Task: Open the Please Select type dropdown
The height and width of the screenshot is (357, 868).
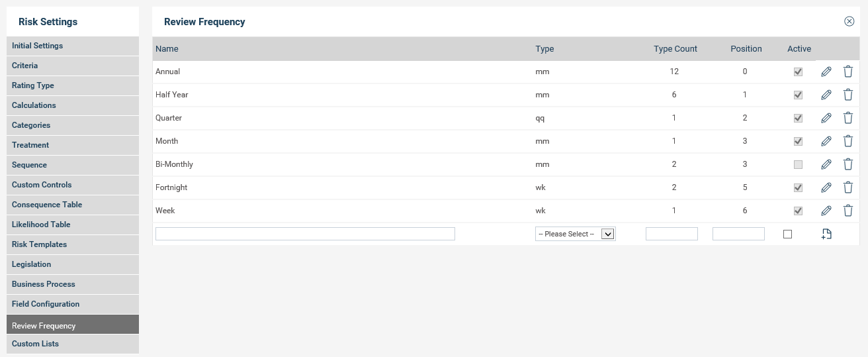Action: click(x=575, y=234)
